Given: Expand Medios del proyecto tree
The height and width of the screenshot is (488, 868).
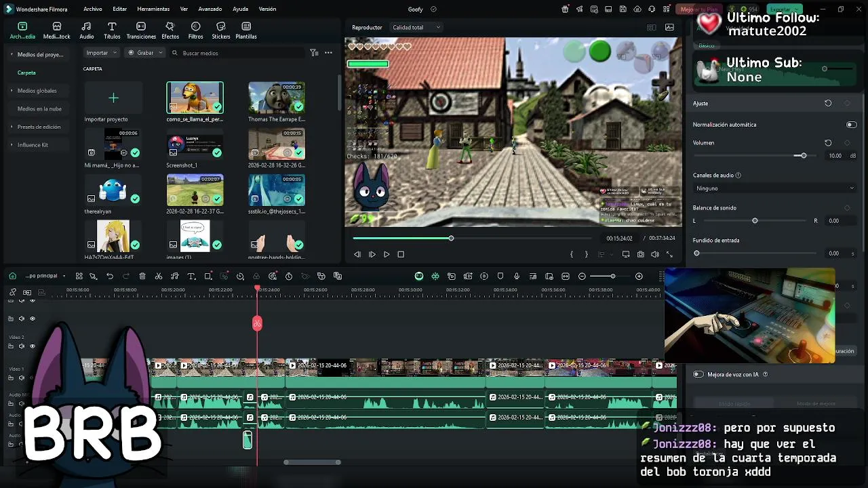Looking at the screenshot, I should pos(11,54).
